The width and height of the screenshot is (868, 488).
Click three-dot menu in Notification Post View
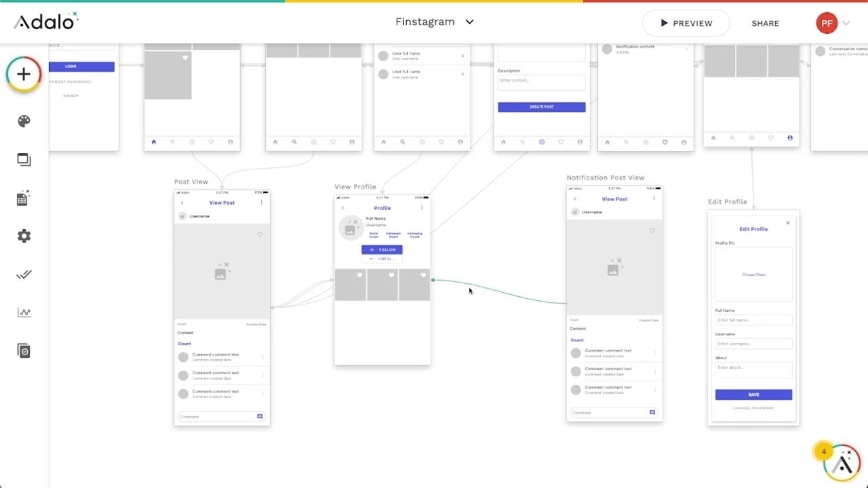click(654, 198)
